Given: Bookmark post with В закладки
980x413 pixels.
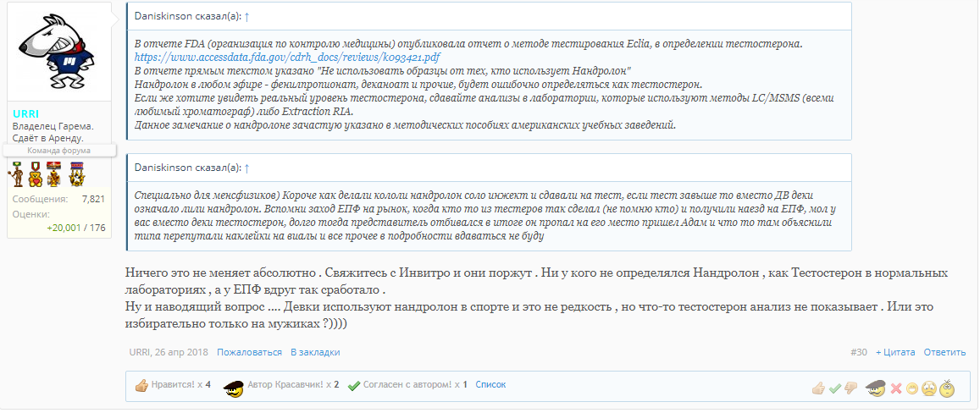Looking at the screenshot, I should point(315,352).
